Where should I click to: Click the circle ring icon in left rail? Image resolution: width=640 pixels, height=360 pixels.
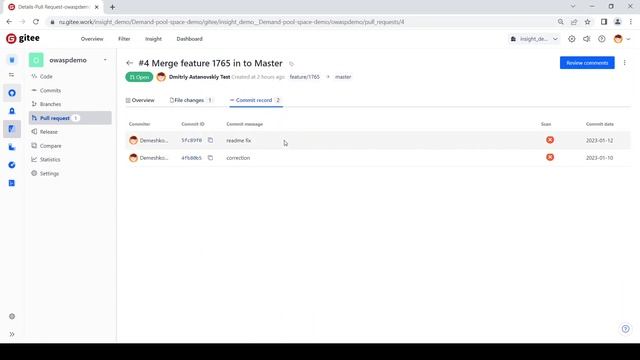[x=12, y=93]
